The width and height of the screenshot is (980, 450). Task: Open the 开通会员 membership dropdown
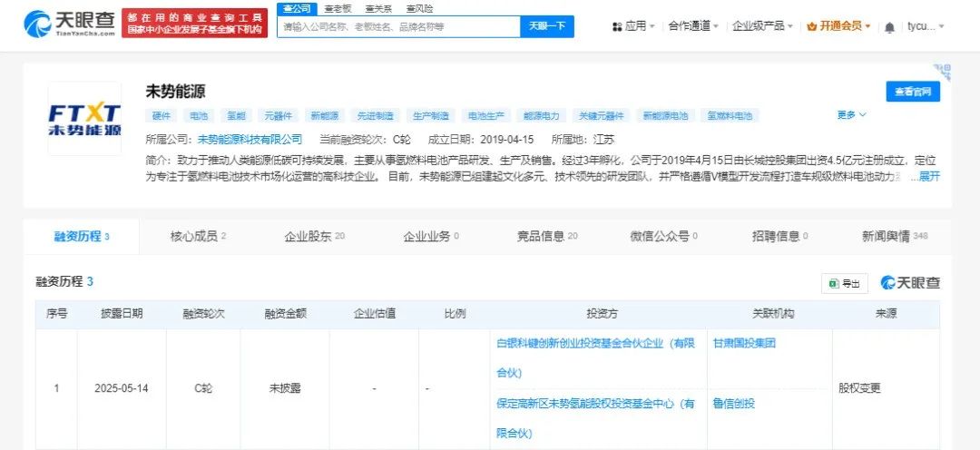pos(838,26)
